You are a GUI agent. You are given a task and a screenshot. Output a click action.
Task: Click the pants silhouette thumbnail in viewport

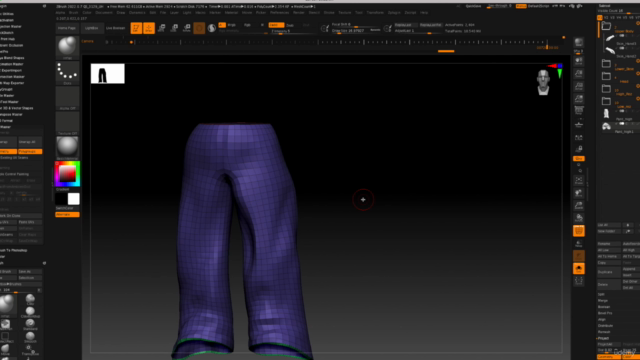[108, 73]
